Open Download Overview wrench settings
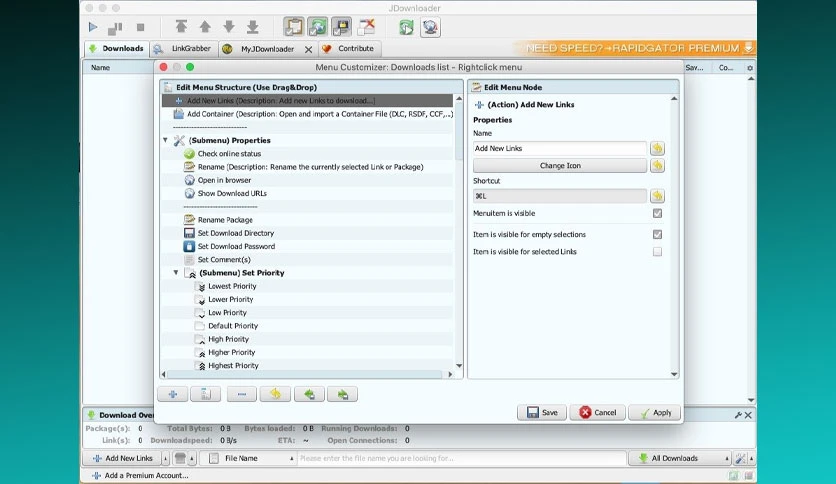 tap(738, 415)
